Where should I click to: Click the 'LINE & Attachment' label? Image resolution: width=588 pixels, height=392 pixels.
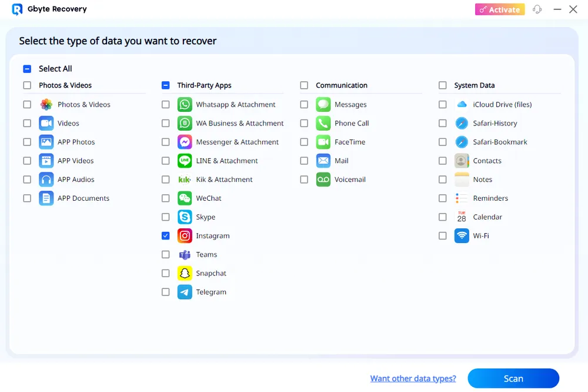click(x=227, y=161)
